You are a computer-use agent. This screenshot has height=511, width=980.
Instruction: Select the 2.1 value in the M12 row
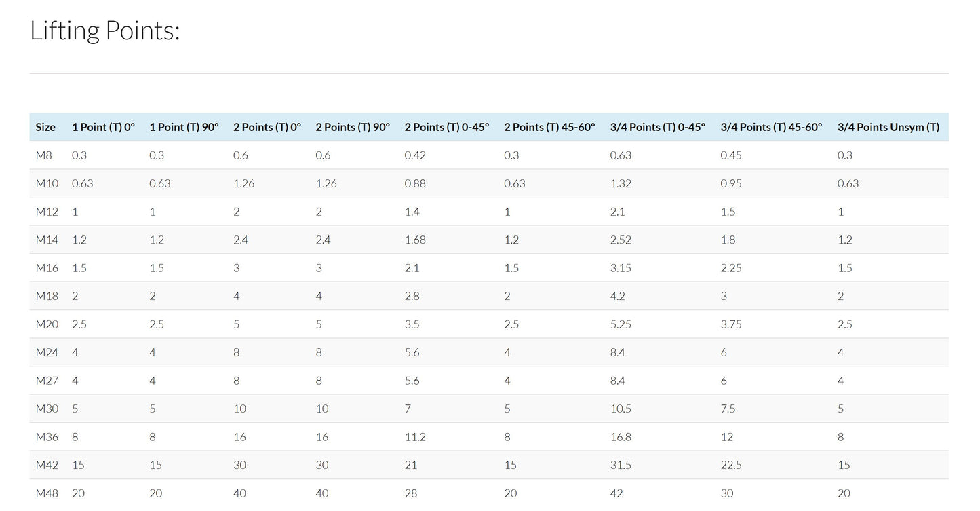(x=618, y=212)
